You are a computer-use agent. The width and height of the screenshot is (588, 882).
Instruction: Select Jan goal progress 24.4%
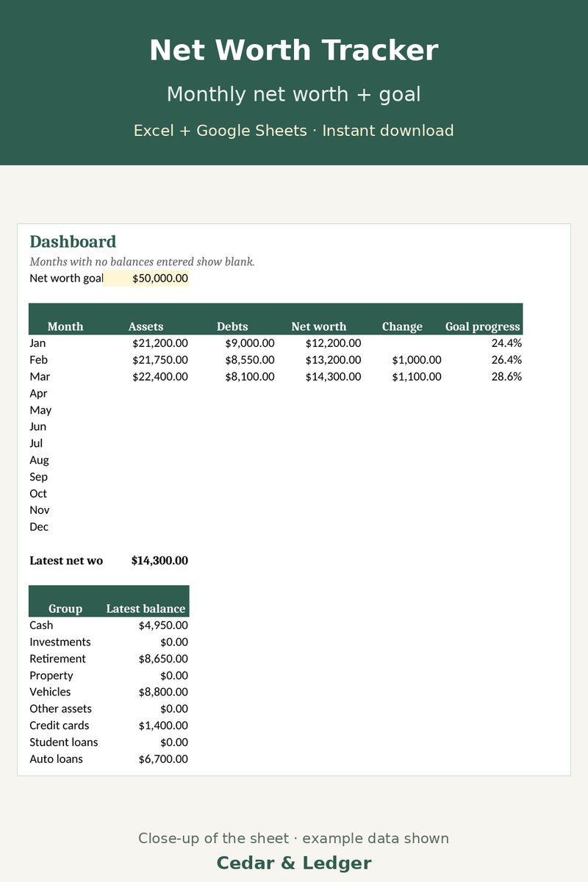pos(506,343)
